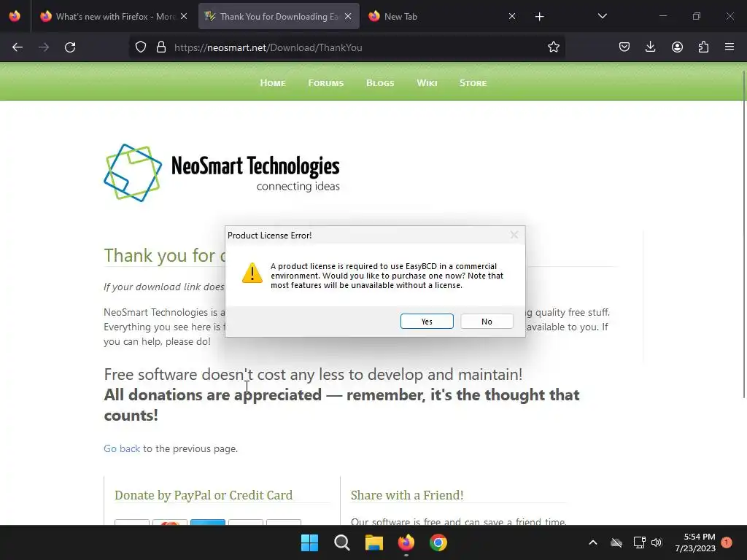Screen dimensions: 747x560
Task: Open the taskbar clock and date
Action: tap(694, 542)
